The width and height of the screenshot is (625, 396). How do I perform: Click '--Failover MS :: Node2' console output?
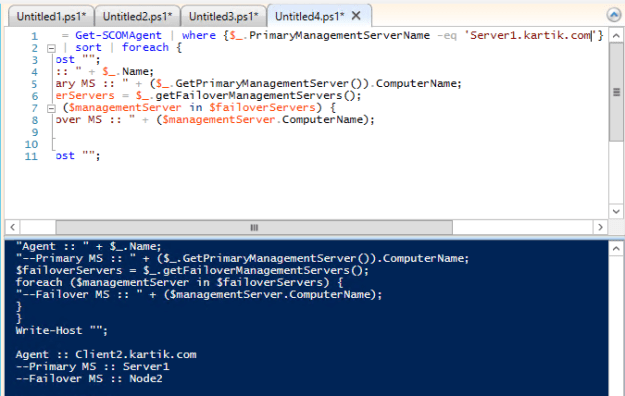tap(89, 378)
